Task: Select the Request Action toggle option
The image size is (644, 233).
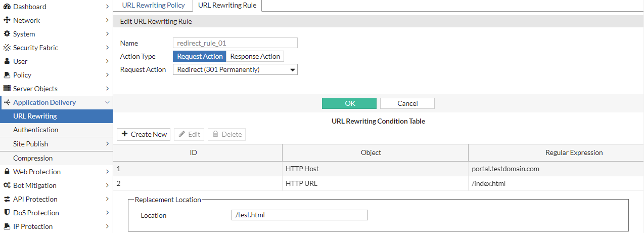Action: click(200, 56)
